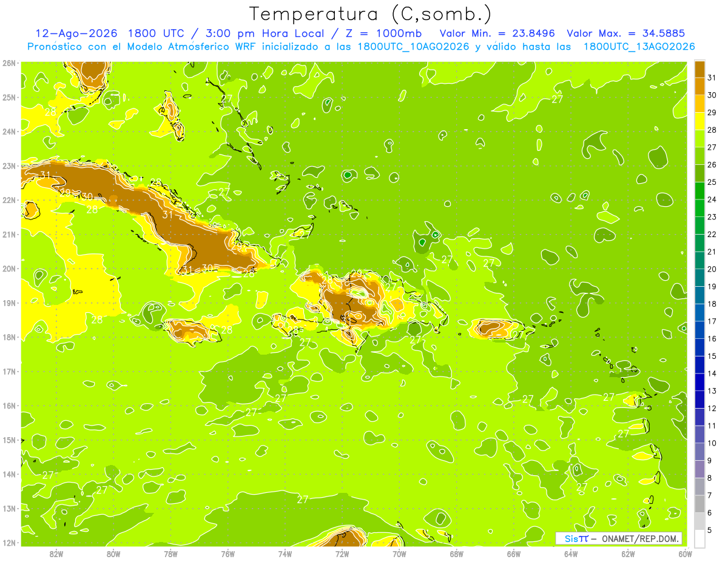The height and width of the screenshot is (562, 728).
Task: Click the "Temperatura (C,somb.)" chart title
Action: click(x=371, y=14)
